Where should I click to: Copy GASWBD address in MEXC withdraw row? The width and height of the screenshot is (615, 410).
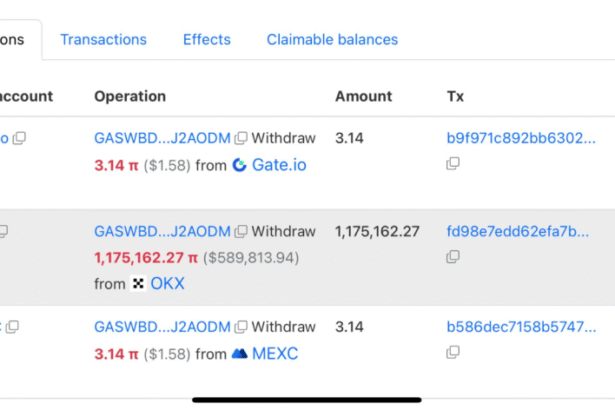point(241,327)
